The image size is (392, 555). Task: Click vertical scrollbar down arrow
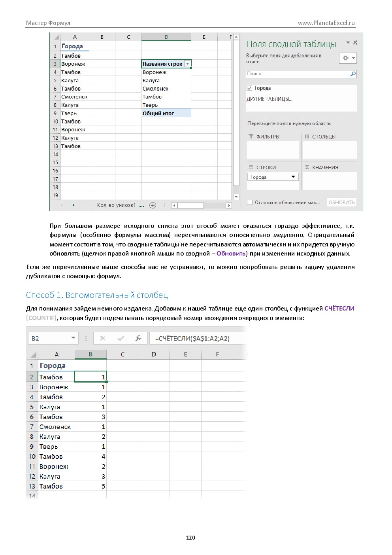click(236, 197)
